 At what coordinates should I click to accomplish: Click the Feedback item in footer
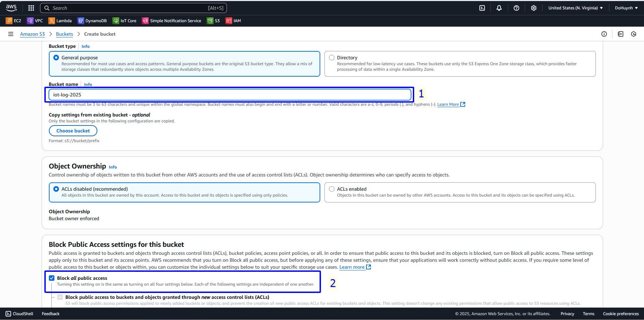51,314
